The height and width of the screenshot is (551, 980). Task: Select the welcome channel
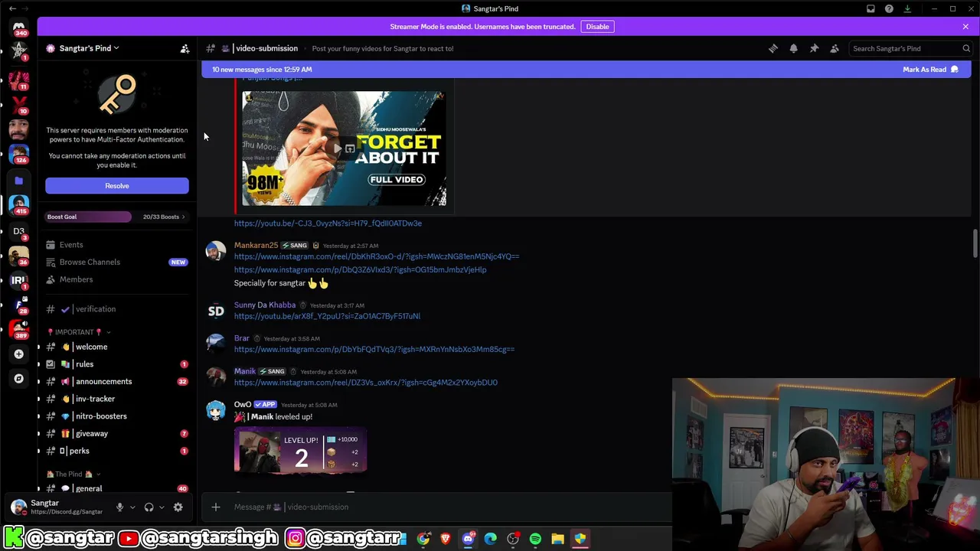[116, 347]
